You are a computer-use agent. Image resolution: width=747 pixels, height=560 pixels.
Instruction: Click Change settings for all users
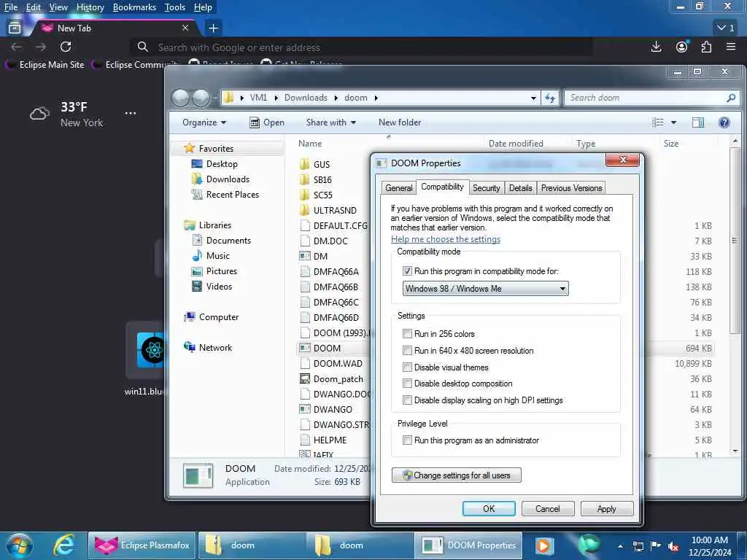click(x=457, y=475)
